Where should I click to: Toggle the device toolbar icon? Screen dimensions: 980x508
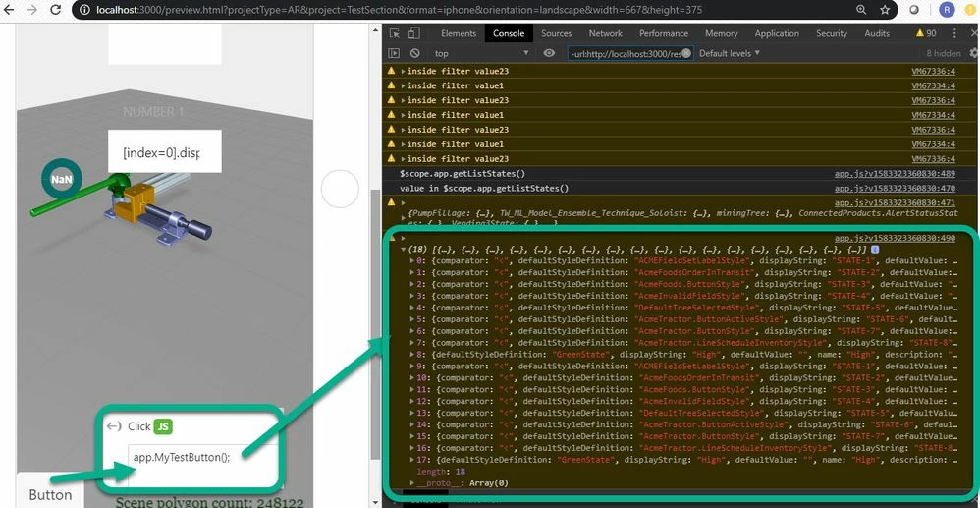[413, 33]
